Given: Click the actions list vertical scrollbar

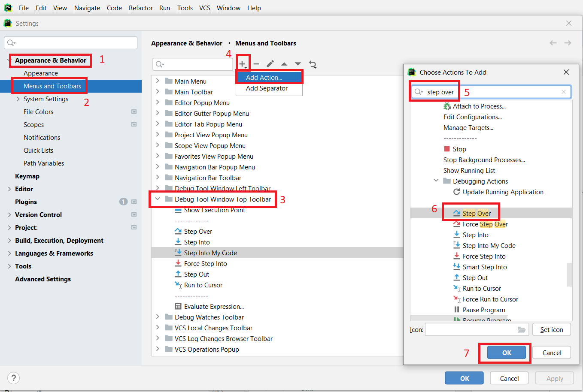Looking at the screenshot, I should coord(569,274).
